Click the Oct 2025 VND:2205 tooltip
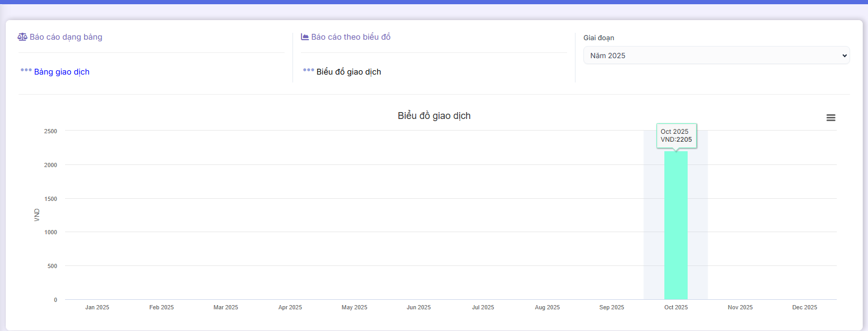The height and width of the screenshot is (331, 868). click(676, 136)
